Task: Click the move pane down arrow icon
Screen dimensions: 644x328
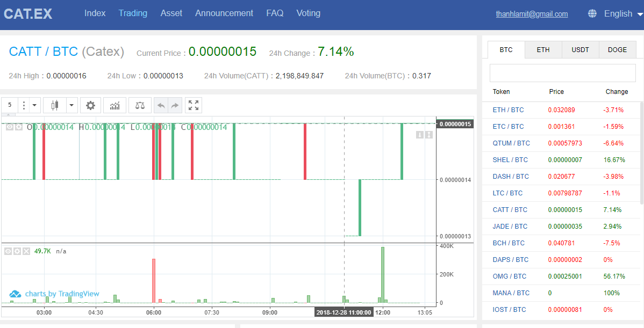Action: [x=420, y=135]
